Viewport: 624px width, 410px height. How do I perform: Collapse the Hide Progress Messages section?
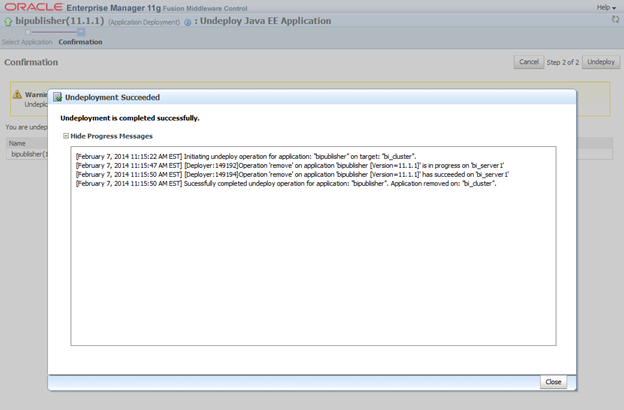click(x=66, y=135)
